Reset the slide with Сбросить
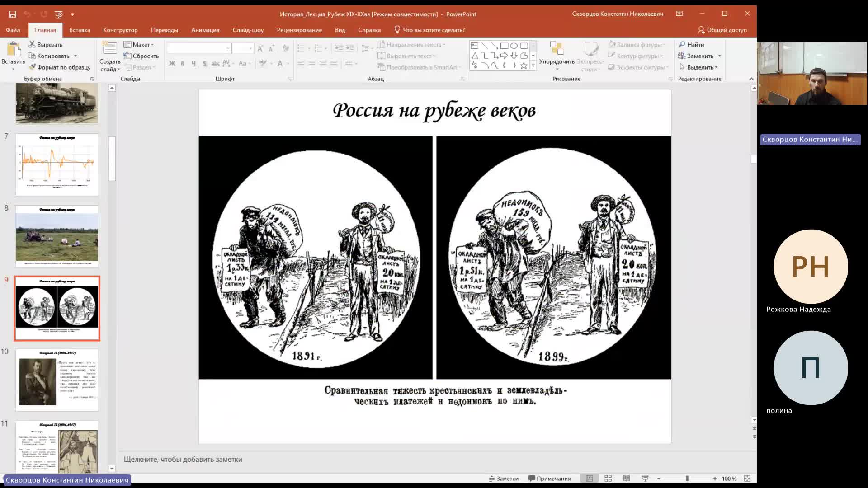 (x=141, y=56)
